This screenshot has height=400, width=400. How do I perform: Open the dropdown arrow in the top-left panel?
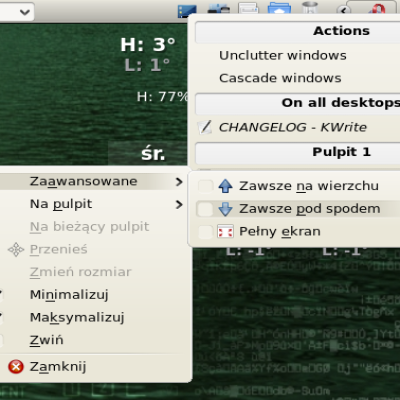point(25,12)
